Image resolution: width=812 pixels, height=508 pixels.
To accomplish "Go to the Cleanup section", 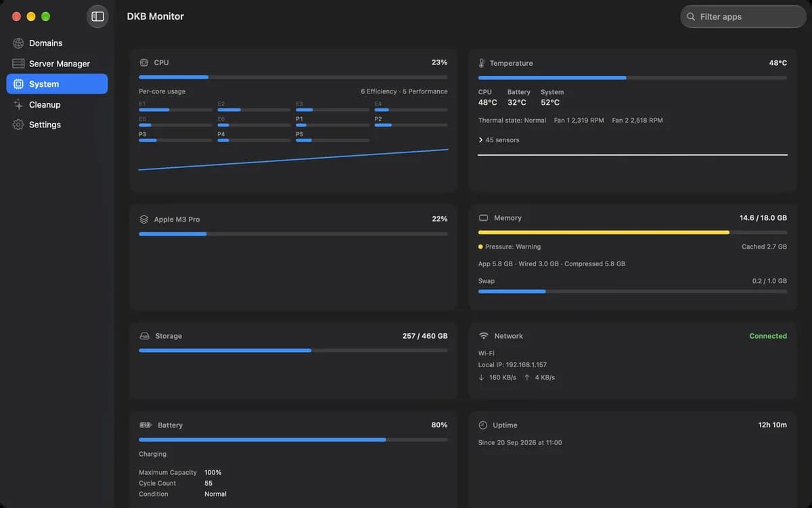I will (x=57, y=104).
